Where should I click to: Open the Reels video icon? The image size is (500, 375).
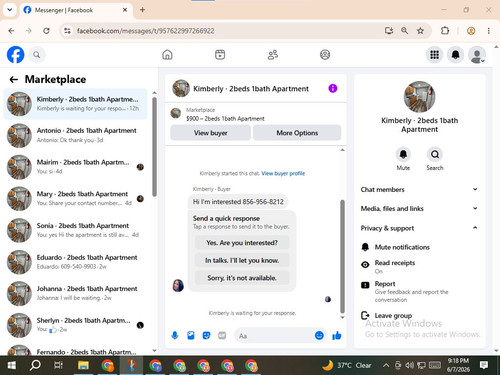point(220,54)
